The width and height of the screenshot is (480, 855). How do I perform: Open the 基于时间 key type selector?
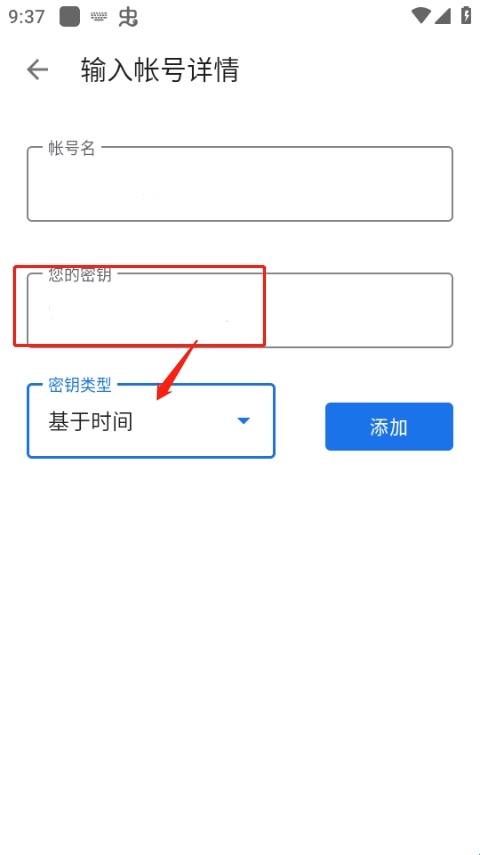point(151,421)
